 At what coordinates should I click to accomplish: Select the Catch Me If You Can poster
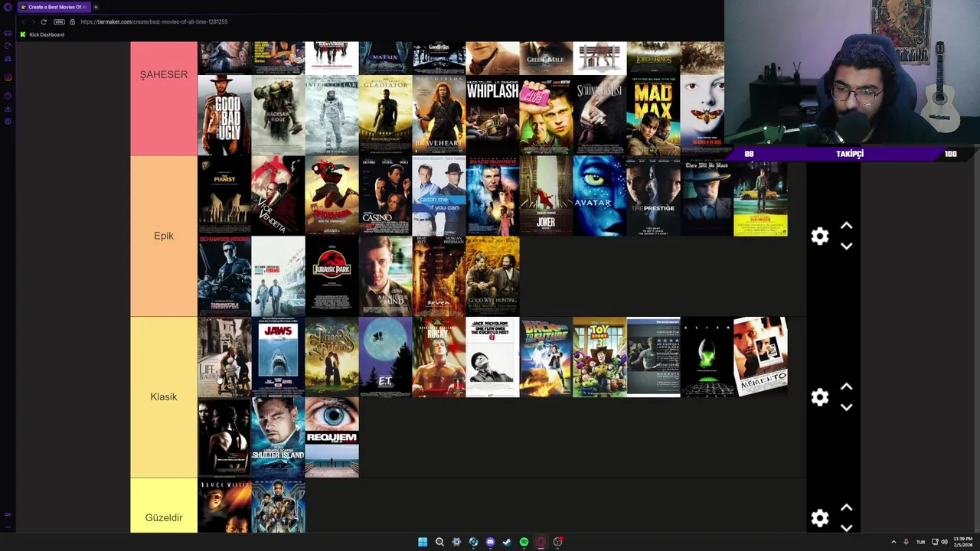[x=439, y=196]
